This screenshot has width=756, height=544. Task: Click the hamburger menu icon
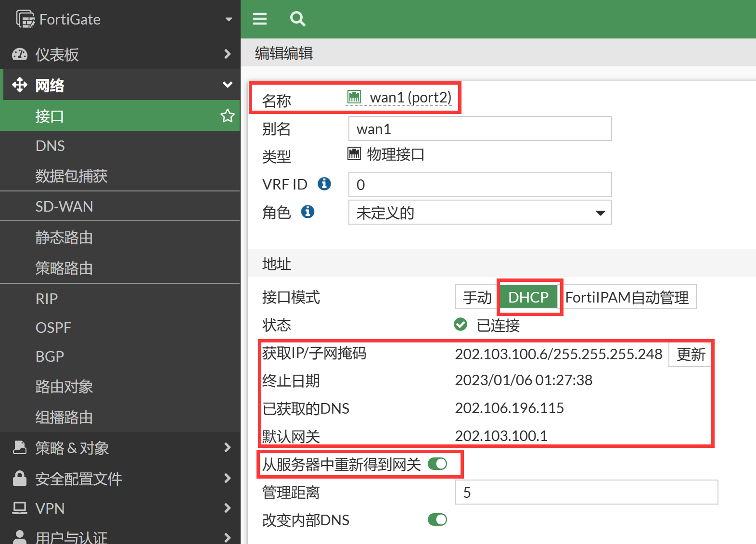(260, 19)
